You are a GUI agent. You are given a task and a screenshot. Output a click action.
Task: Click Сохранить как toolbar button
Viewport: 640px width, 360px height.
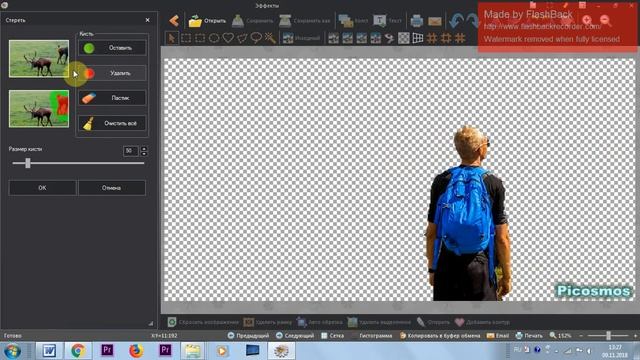304,21
